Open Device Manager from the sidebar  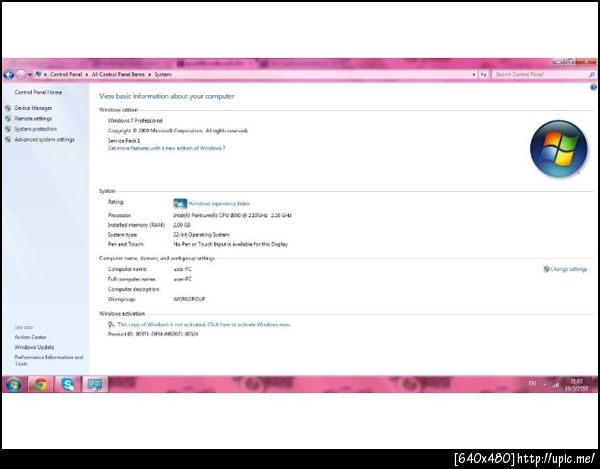[33, 108]
